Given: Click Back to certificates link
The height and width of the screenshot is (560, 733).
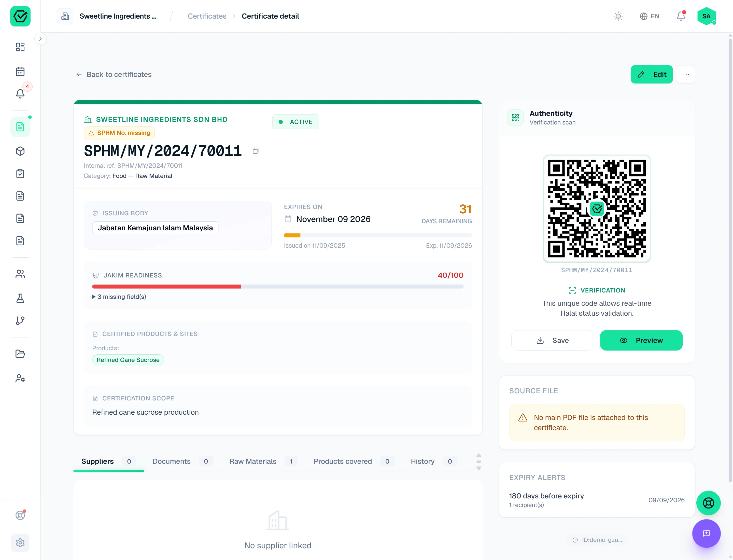Looking at the screenshot, I should [x=114, y=74].
